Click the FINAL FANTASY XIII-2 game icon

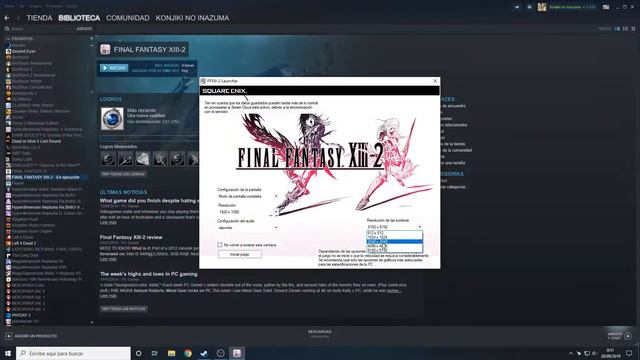[105, 49]
